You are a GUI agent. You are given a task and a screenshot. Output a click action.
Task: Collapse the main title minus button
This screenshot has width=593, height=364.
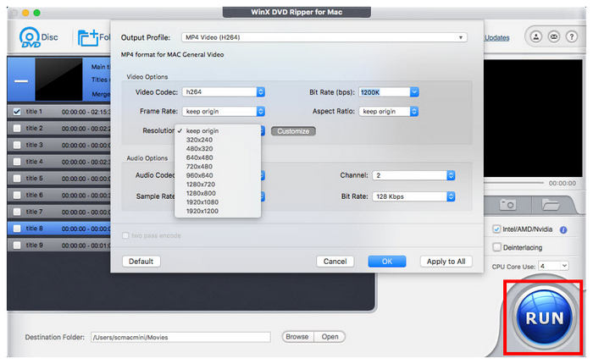click(21, 81)
